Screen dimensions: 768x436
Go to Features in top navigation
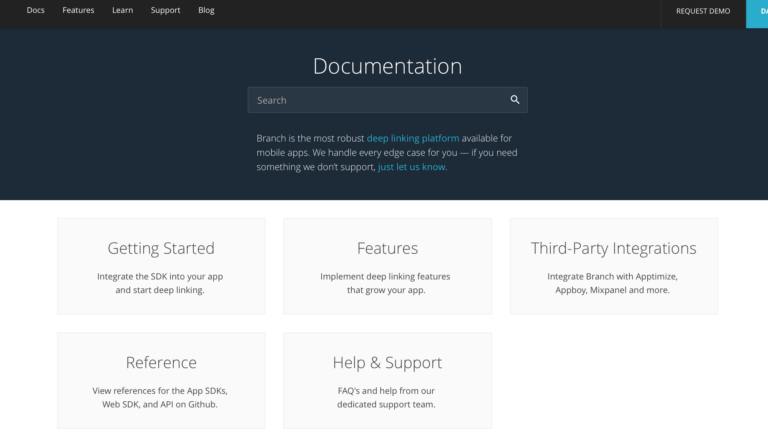coord(78,11)
